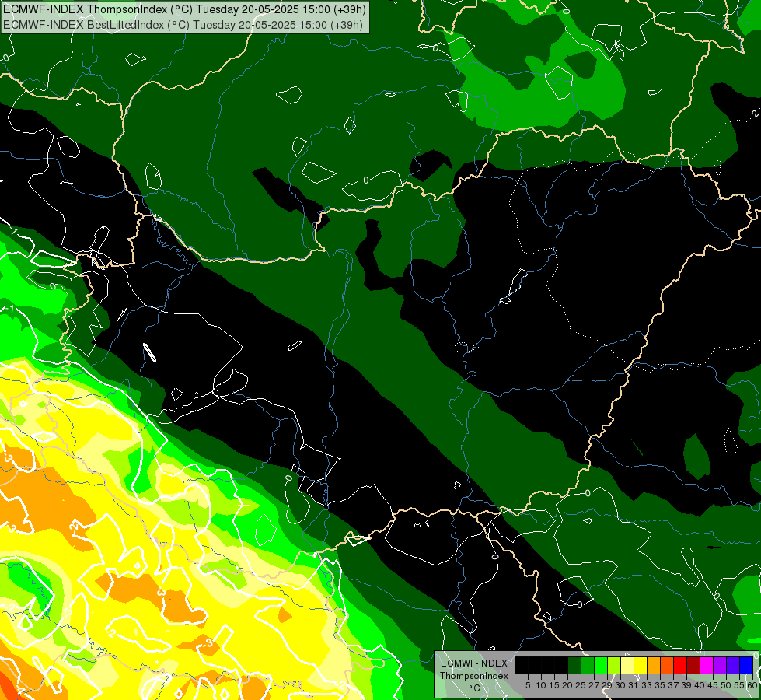Select the bright green 27-29 legend swatch
Screen dimensions: 761x700
(x=601, y=665)
